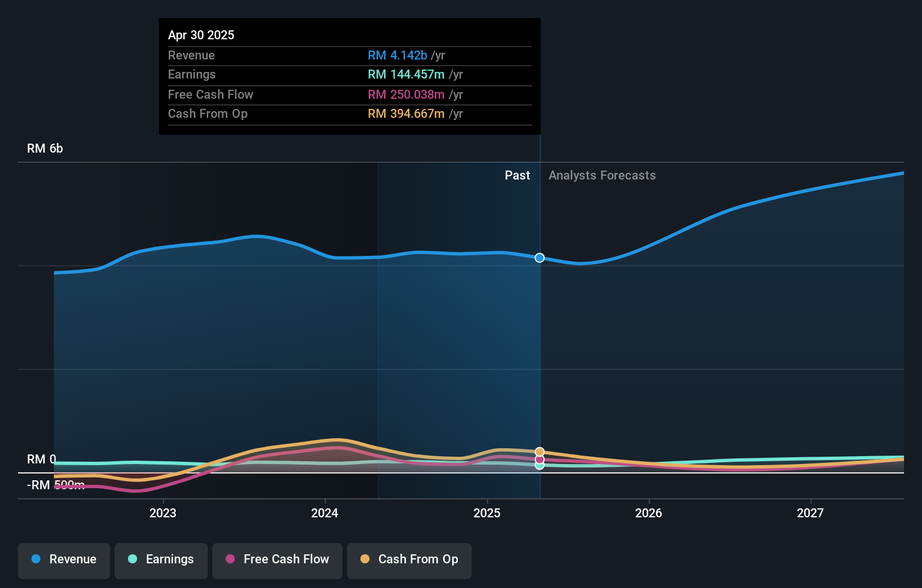This screenshot has height=588, width=922.
Task: Select the Revenue data point marker on chart
Action: [x=540, y=258]
